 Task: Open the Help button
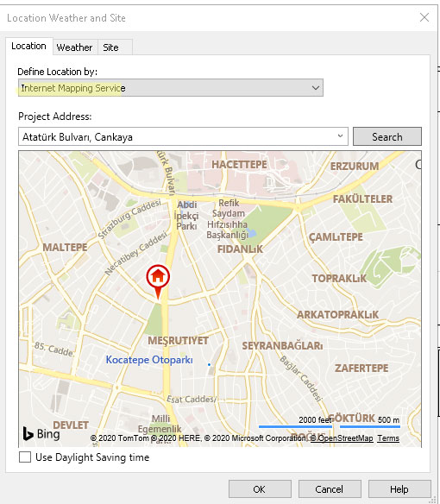click(x=399, y=489)
